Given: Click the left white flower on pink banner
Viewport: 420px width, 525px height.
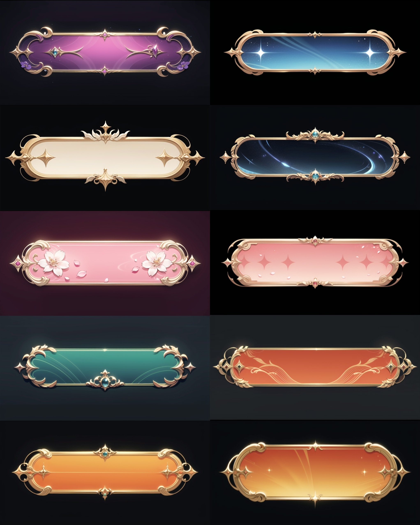Looking at the screenshot, I should tap(54, 263).
